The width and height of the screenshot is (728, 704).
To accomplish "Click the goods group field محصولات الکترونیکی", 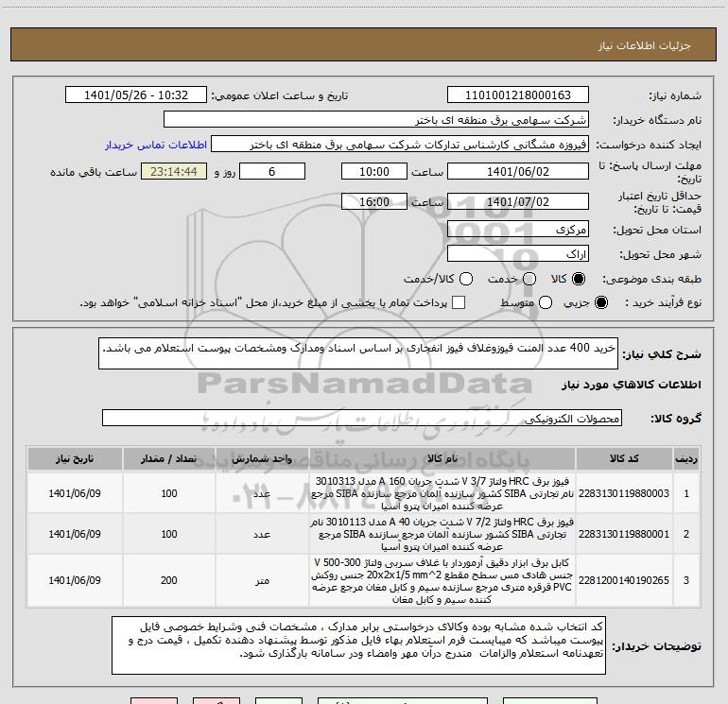I will tap(362, 418).
